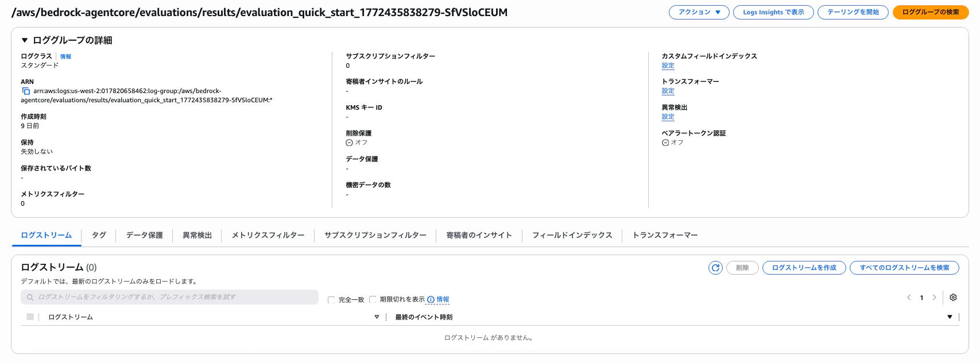Open the 情報 link beside 期限切れを表示

tap(443, 299)
